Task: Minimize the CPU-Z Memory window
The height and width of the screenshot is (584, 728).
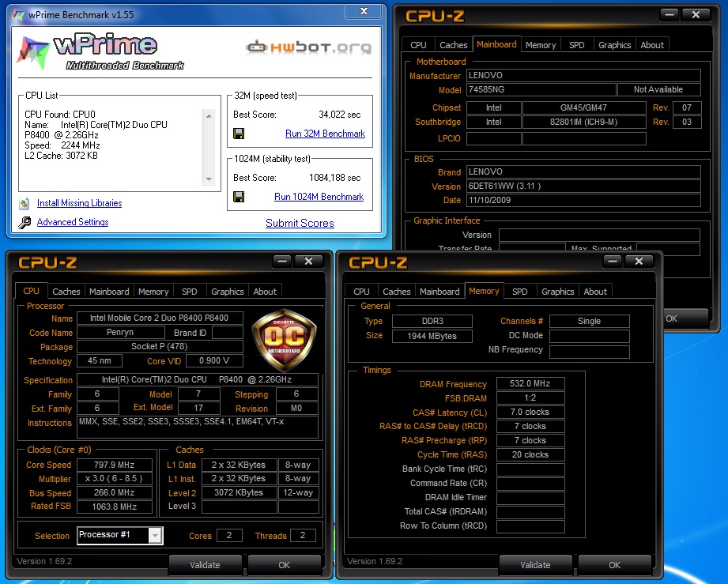Action: 613,262
